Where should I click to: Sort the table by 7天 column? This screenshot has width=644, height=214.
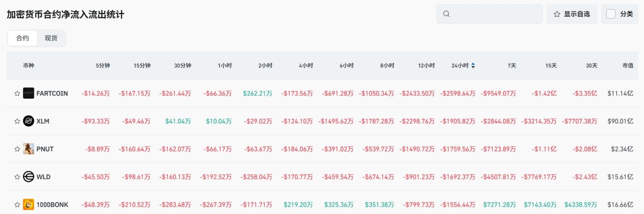512,66
